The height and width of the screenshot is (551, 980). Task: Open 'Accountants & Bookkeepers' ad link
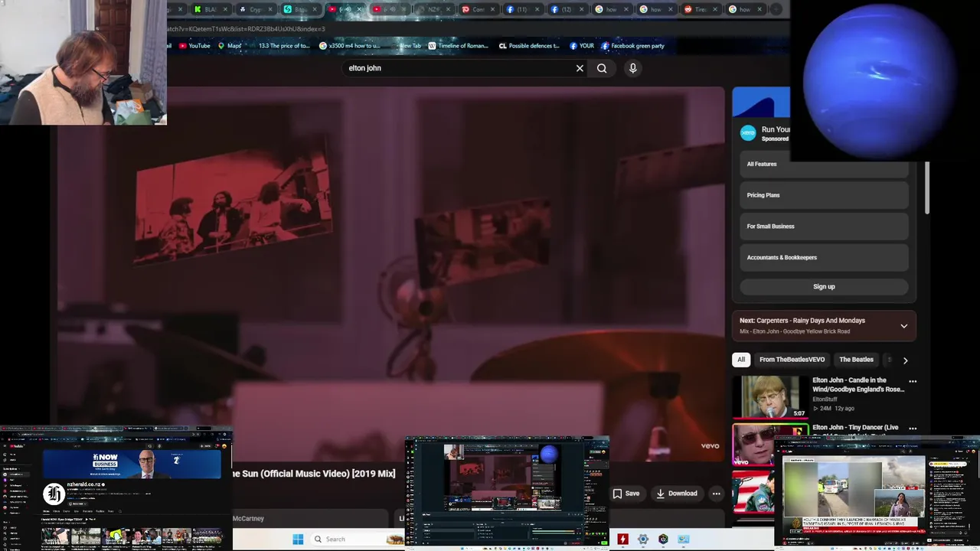(x=824, y=257)
